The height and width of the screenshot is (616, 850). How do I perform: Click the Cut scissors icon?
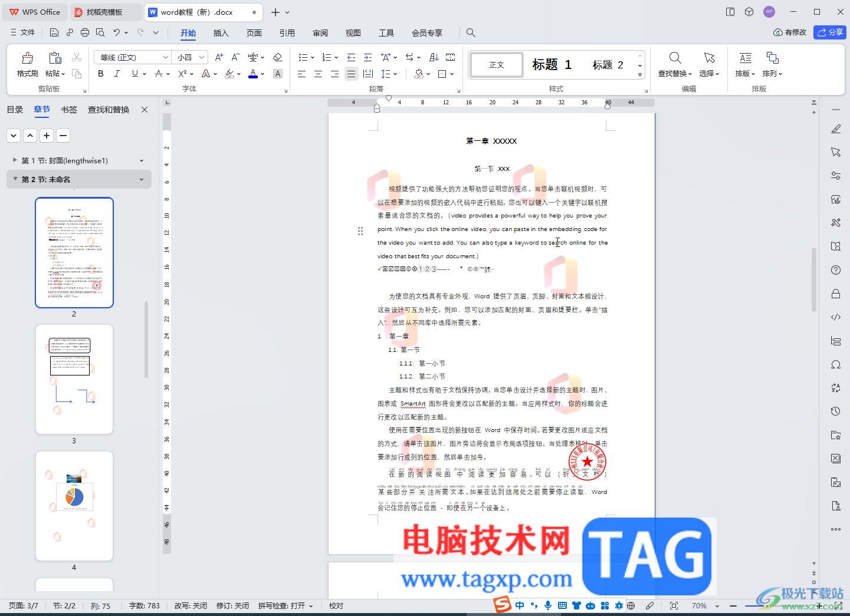pyautogui.click(x=77, y=57)
